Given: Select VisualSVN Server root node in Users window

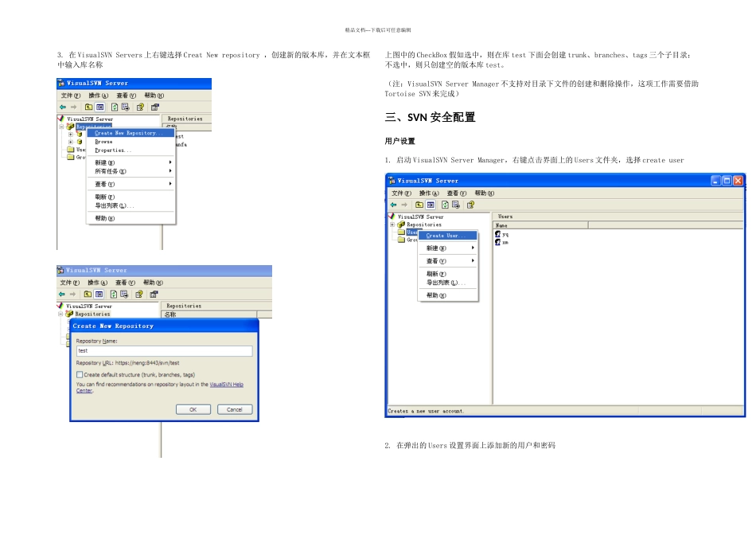Looking at the screenshot, I should point(421,217).
